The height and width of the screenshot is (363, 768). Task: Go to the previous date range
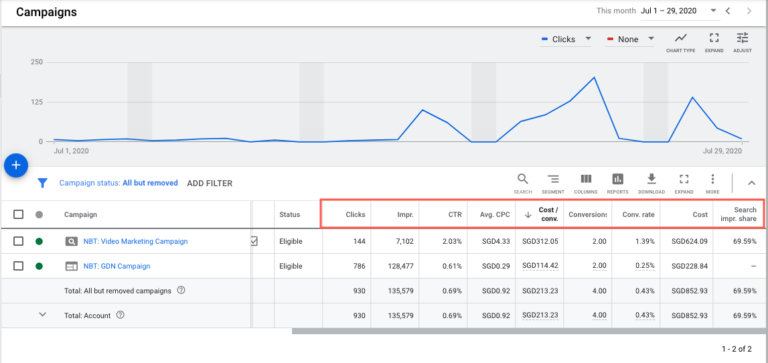point(728,11)
